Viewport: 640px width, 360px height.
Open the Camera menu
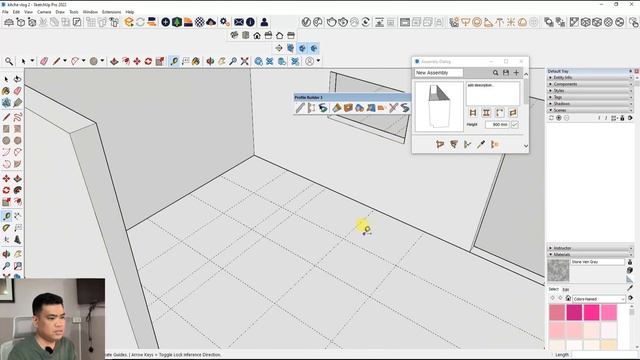pyautogui.click(x=44, y=12)
